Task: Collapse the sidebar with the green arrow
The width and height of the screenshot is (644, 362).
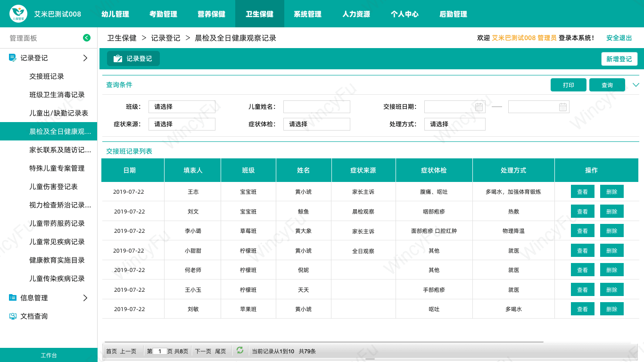Action: (87, 38)
